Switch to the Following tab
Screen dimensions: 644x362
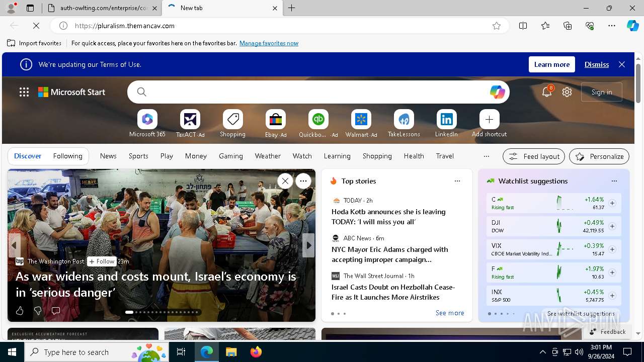coord(67,156)
